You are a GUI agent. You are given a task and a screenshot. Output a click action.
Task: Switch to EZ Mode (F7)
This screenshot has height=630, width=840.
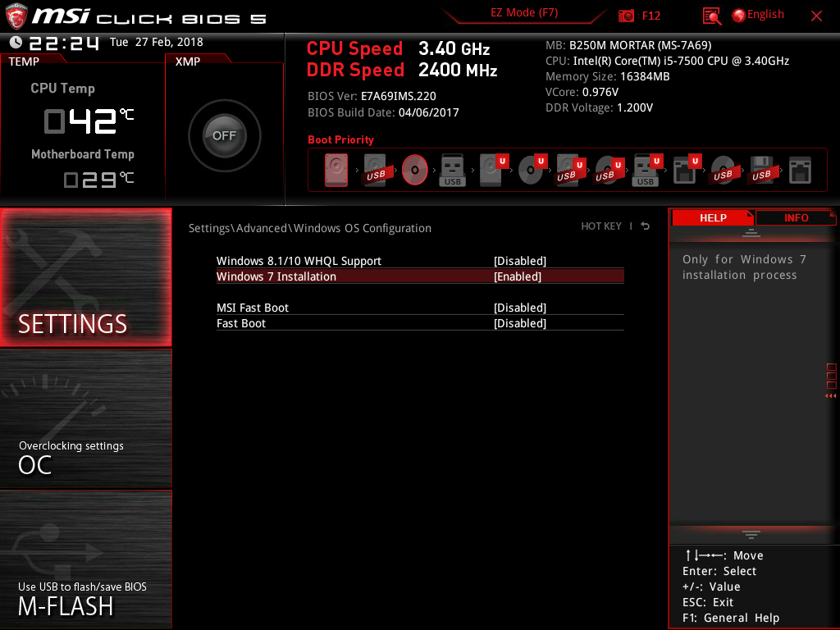click(x=524, y=13)
